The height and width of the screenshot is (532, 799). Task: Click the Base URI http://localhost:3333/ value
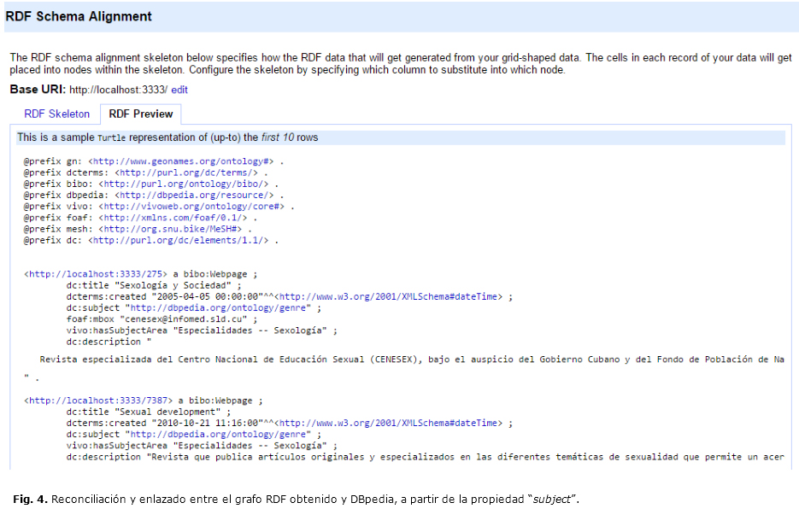pyautogui.click(x=118, y=90)
